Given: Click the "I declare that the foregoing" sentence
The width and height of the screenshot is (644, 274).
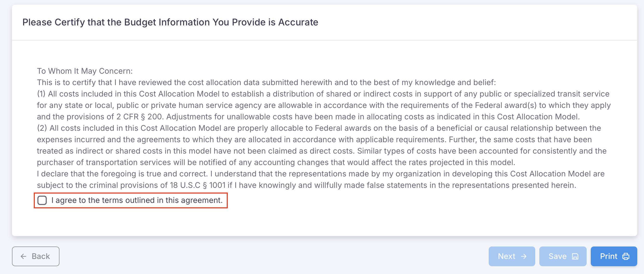Looking at the screenshot, I should 122,174.
